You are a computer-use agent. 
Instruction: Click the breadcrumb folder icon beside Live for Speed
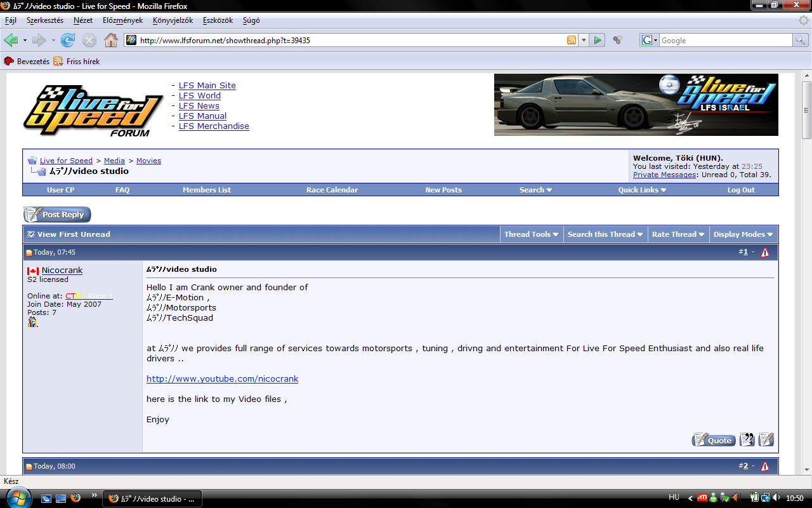pos(32,161)
